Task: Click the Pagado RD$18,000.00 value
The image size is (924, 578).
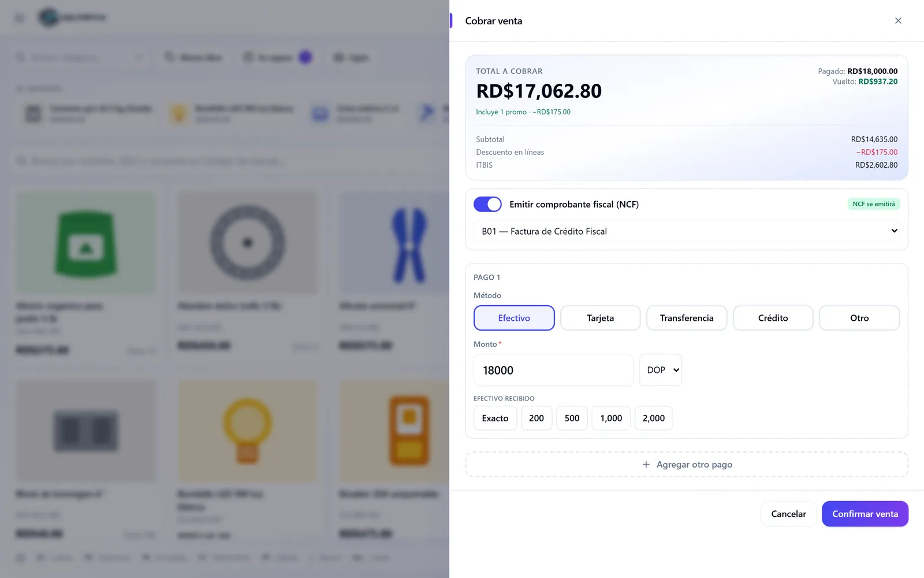Action: [873, 71]
